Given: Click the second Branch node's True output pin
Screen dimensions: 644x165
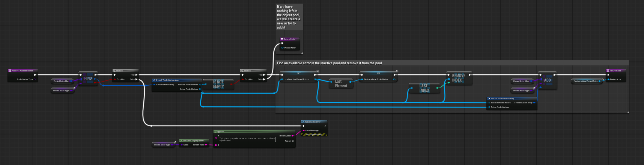Looking at the screenshot, I should click(264, 75).
